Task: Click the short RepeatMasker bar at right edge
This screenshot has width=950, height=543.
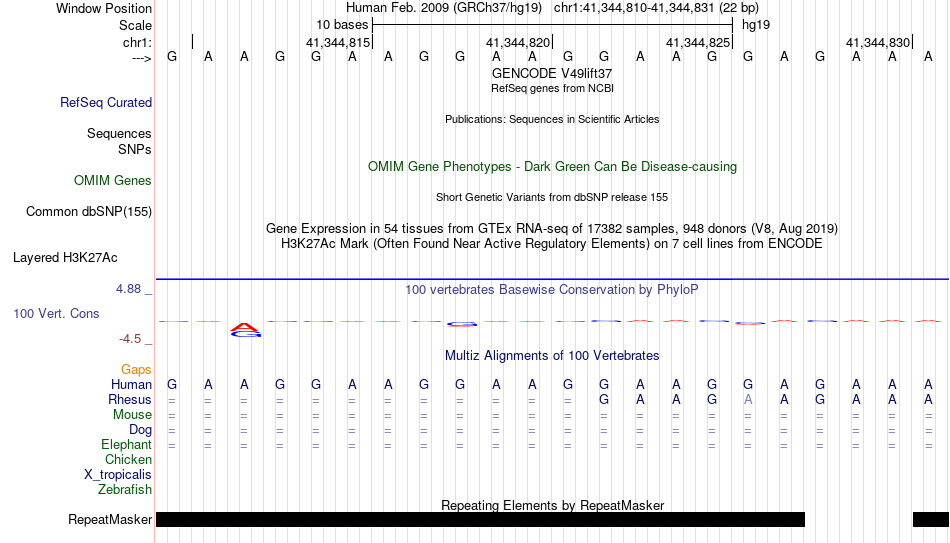Action: point(931,519)
